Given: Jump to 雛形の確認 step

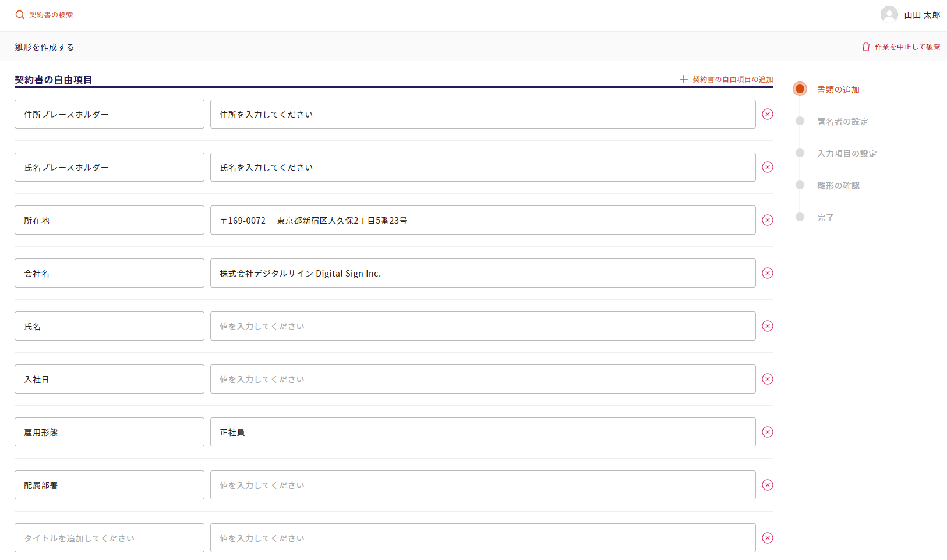Looking at the screenshot, I should click(838, 186).
